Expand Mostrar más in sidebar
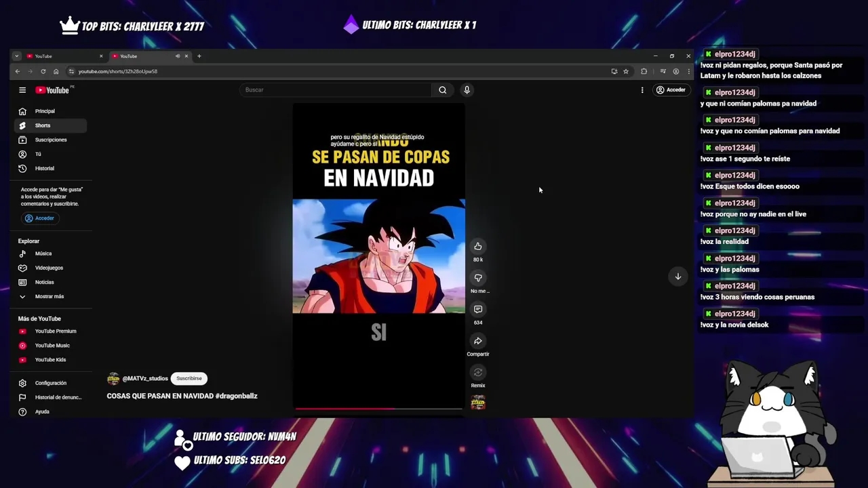868x488 pixels. tap(50, 296)
